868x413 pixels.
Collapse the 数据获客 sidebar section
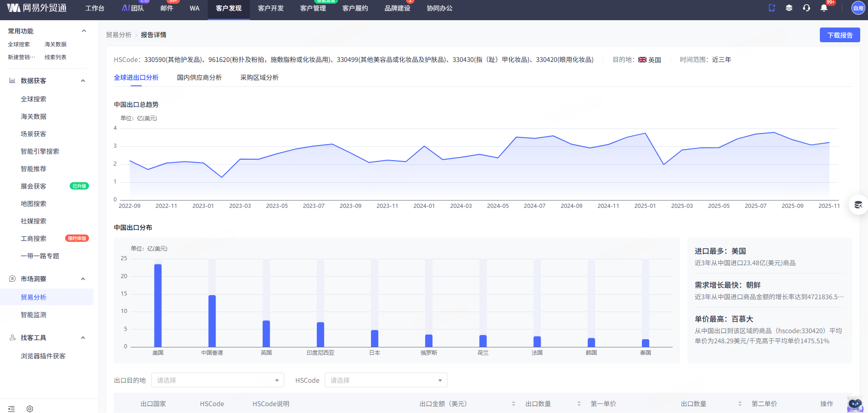(x=83, y=81)
